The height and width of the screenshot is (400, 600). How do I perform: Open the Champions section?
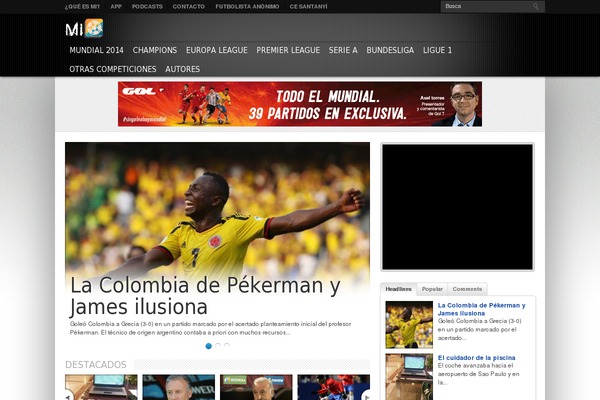pos(155,50)
